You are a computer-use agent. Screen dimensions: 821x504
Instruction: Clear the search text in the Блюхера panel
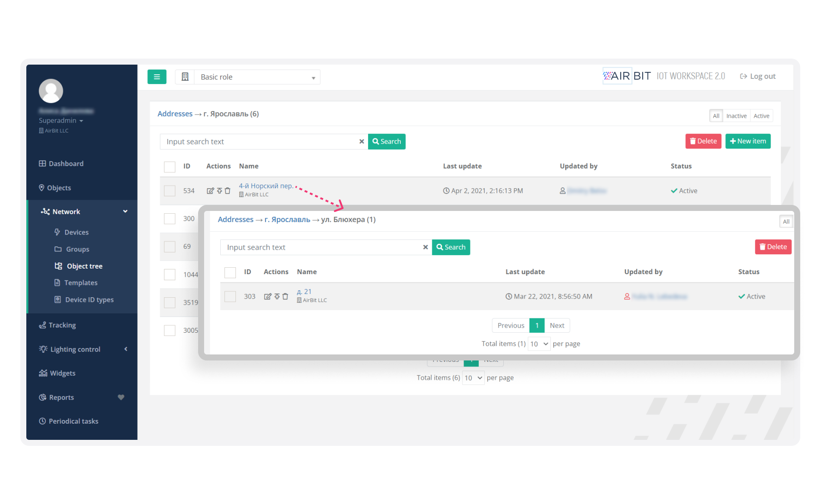click(x=425, y=247)
